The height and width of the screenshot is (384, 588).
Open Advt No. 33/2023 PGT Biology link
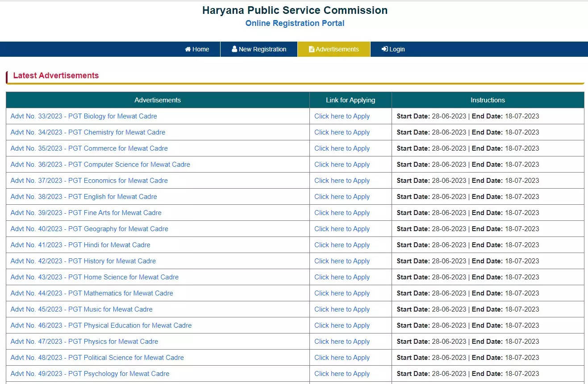coord(84,116)
